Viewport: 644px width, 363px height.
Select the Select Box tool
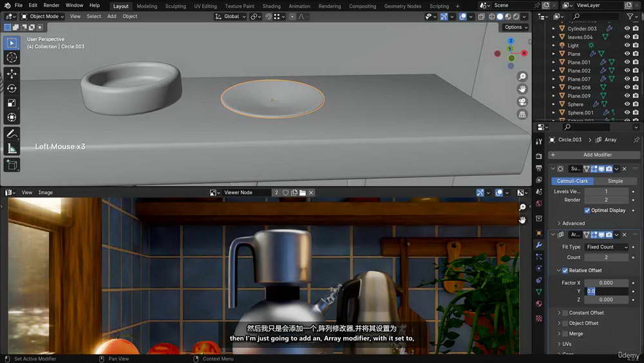pyautogui.click(x=12, y=43)
